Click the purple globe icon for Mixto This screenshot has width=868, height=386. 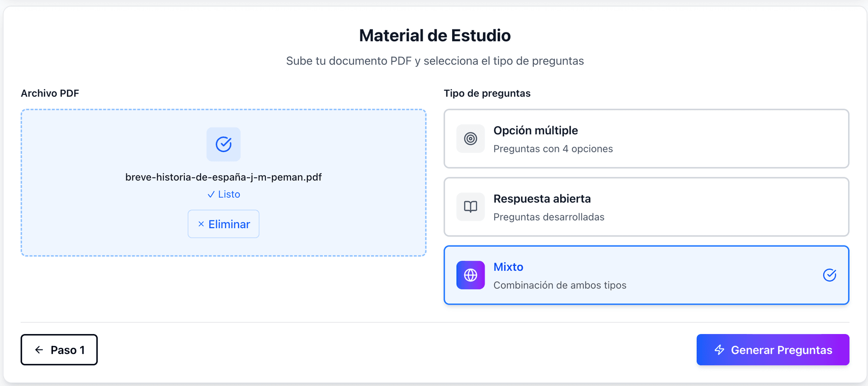(x=470, y=275)
